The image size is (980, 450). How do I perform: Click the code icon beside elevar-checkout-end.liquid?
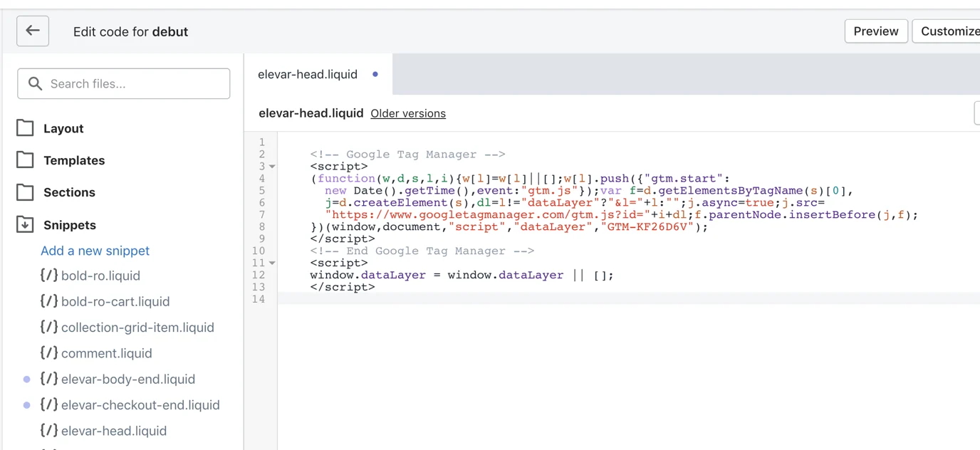(x=48, y=404)
